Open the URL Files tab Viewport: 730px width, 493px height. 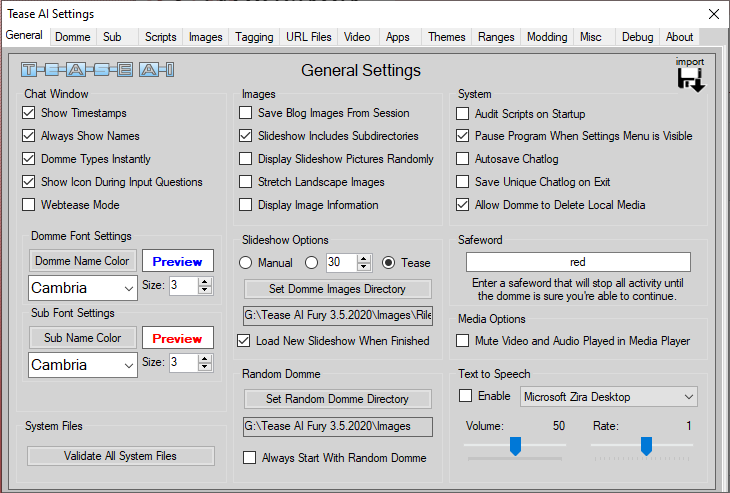pos(309,37)
